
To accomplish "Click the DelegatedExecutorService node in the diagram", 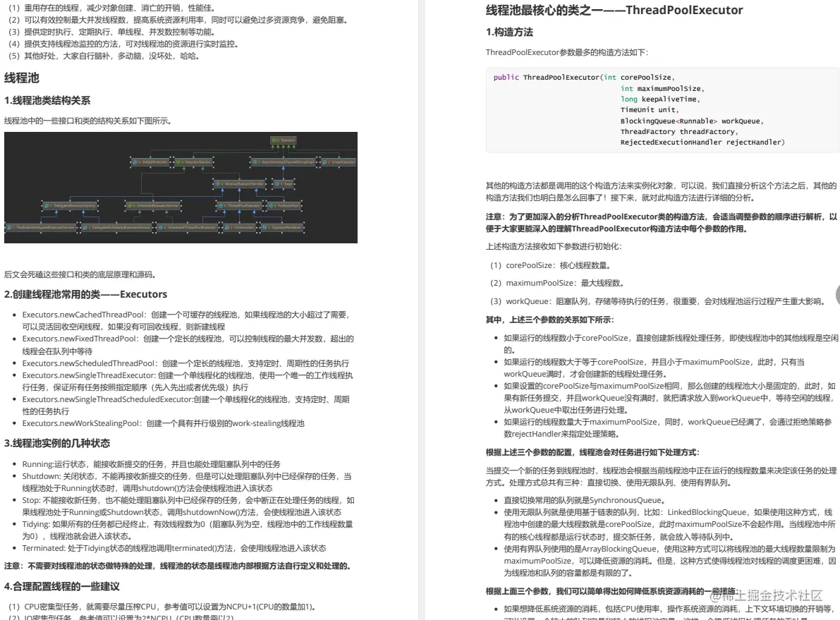I will click(x=71, y=205).
